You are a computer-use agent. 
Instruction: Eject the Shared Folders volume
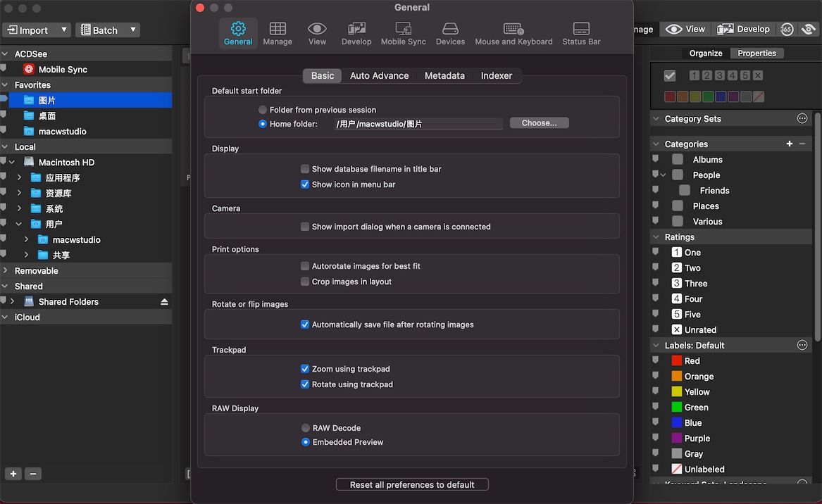[164, 302]
